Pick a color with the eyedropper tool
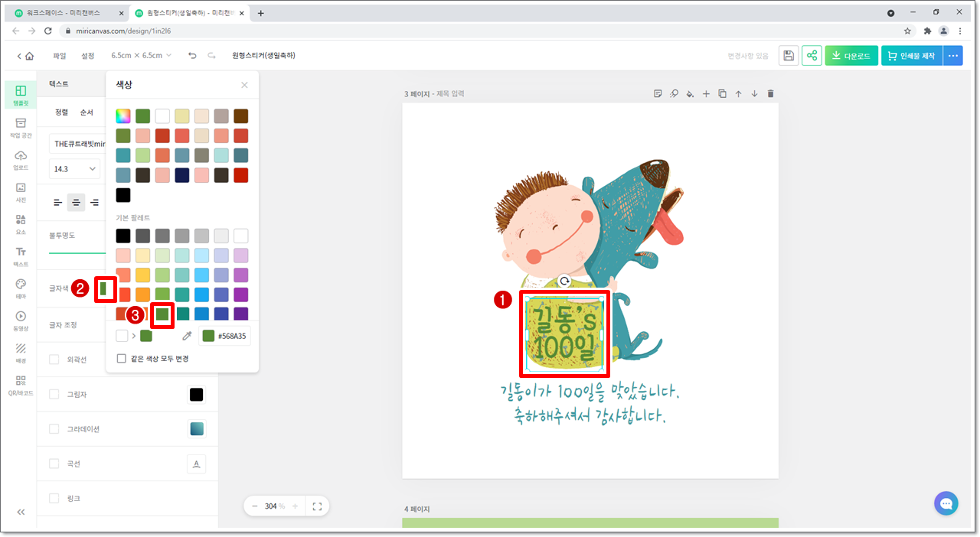This screenshot has width=980, height=537. pos(187,336)
